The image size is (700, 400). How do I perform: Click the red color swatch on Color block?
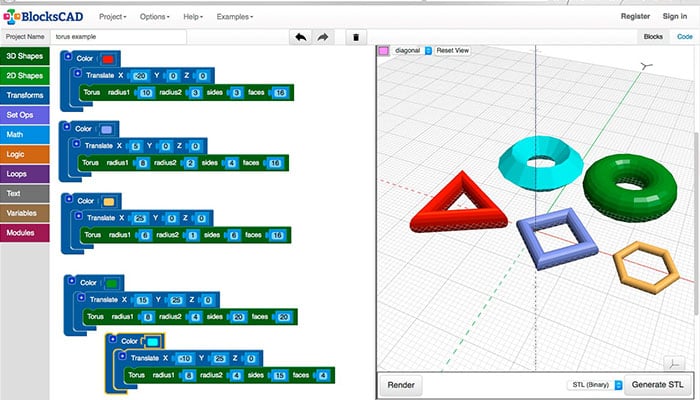[108, 59]
